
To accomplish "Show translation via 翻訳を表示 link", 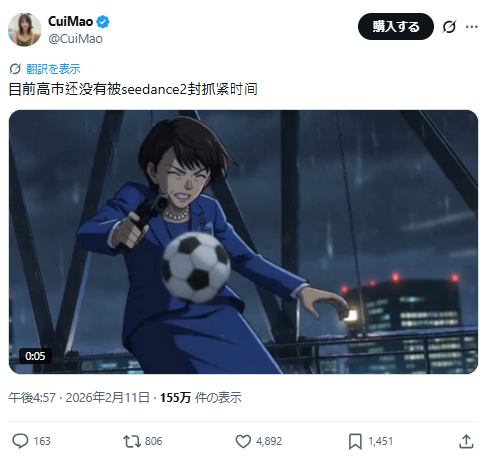I will (53, 69).
